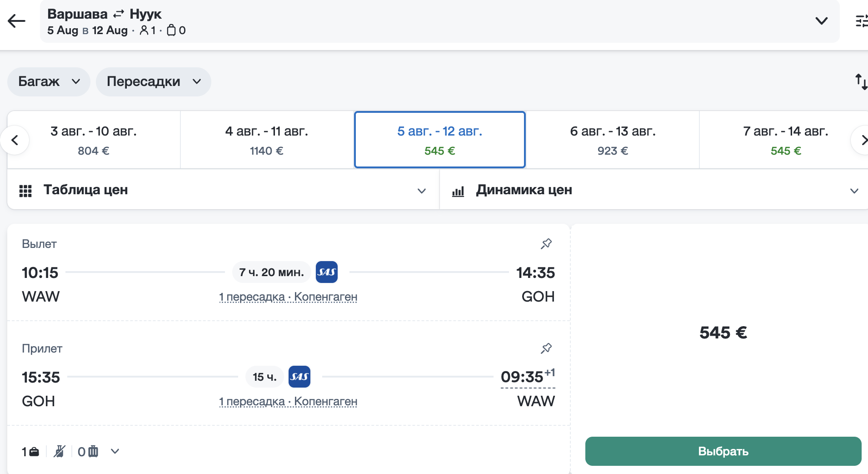Screen dimensions: 868x474
Task: Click the price table grid icon
Action: pos(25,191)
